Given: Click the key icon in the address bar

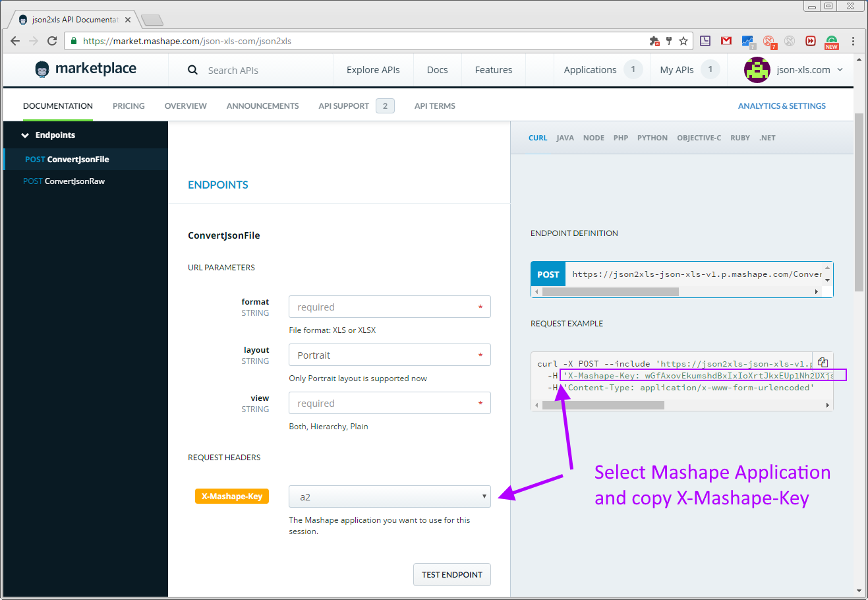Looking at the screenshot, I should click(669, 41).
